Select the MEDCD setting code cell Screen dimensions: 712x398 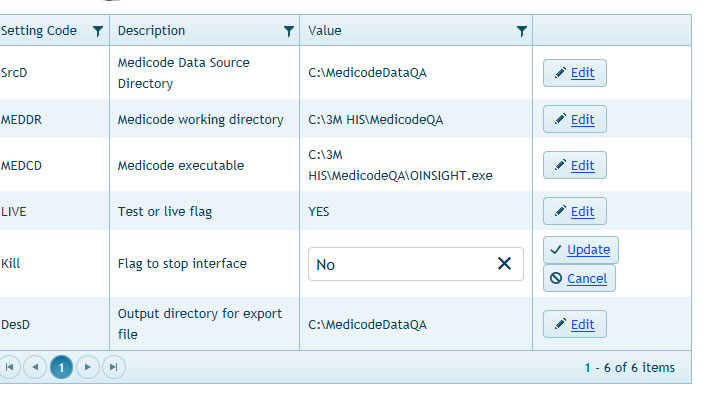coord(21,165)
